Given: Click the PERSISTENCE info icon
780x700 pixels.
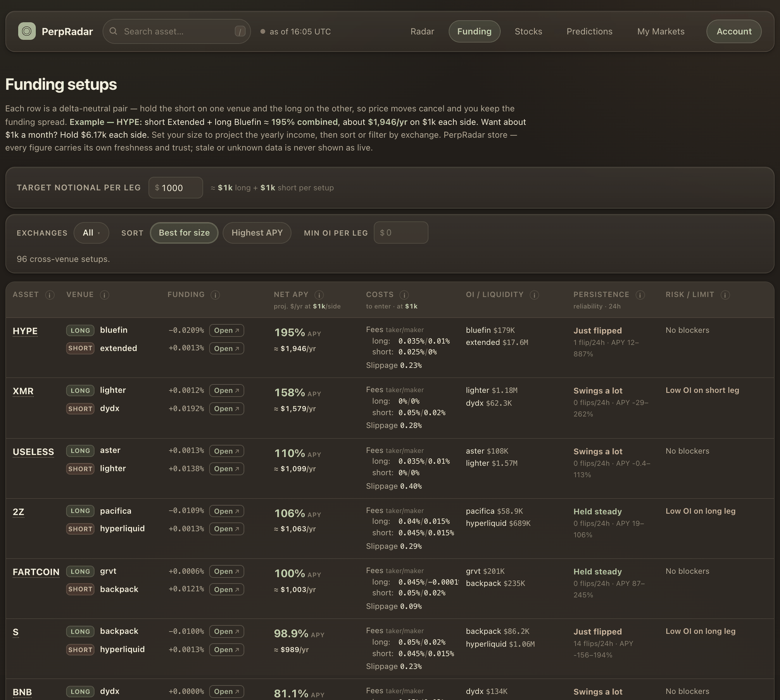Looking at the screenshot, I should click(640, 295).
